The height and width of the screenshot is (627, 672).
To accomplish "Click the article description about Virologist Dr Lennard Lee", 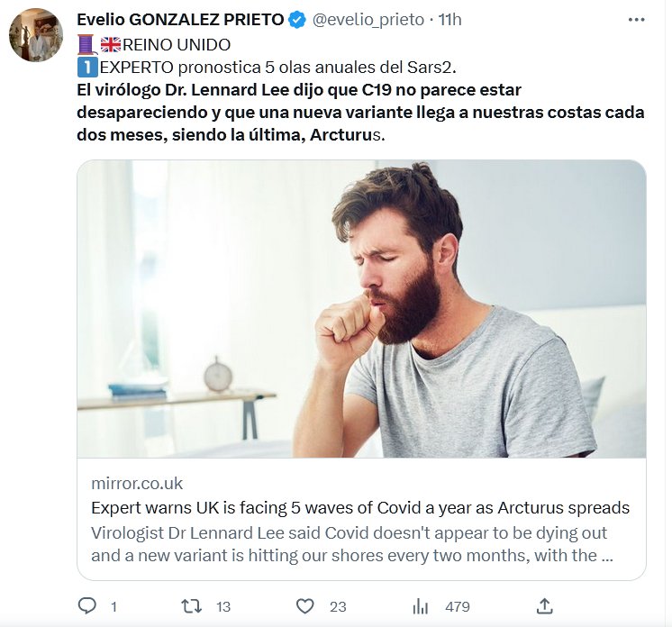I will coord(351,544).
